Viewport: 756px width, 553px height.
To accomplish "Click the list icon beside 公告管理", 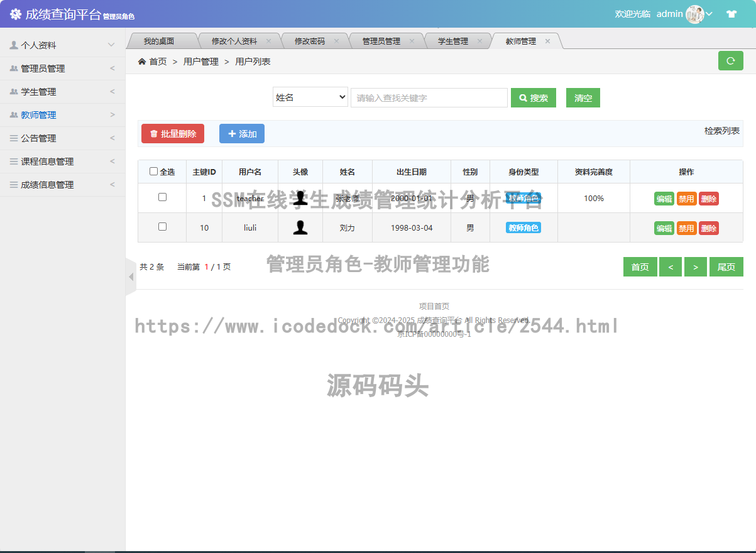I will (14, 138).
